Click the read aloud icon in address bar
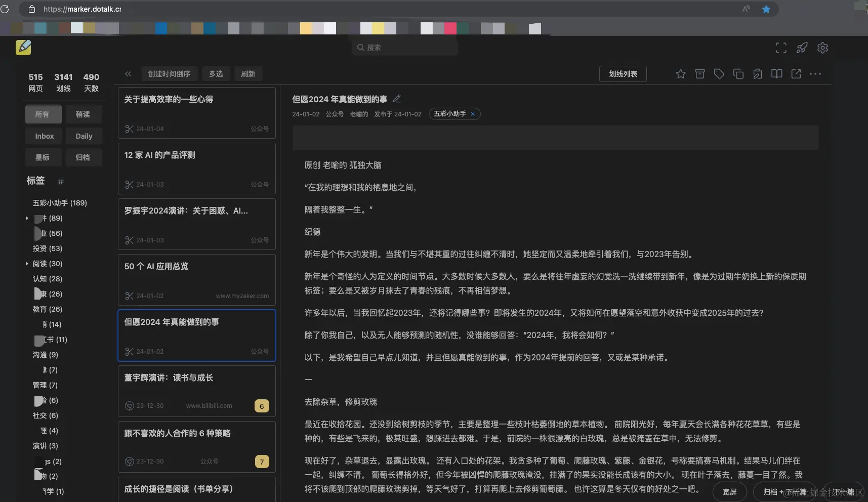This screenshot has width=868, height=502. point(746,9)
